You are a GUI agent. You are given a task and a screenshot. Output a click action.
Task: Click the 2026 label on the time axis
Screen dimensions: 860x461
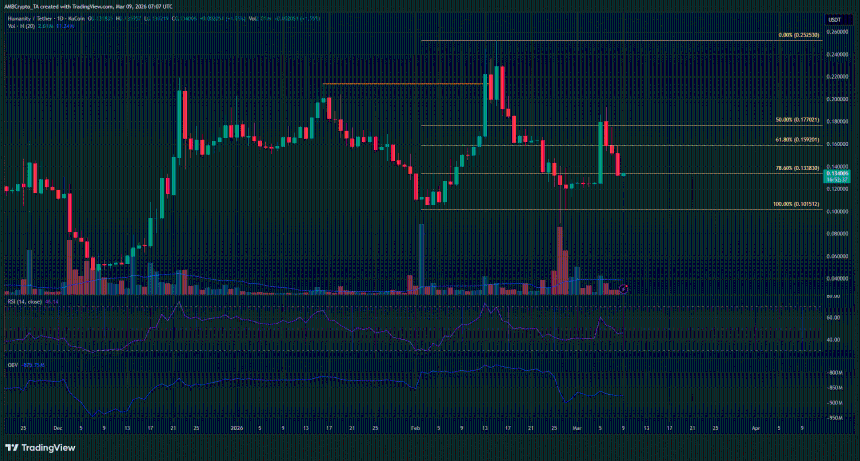[x=236, y=428]
